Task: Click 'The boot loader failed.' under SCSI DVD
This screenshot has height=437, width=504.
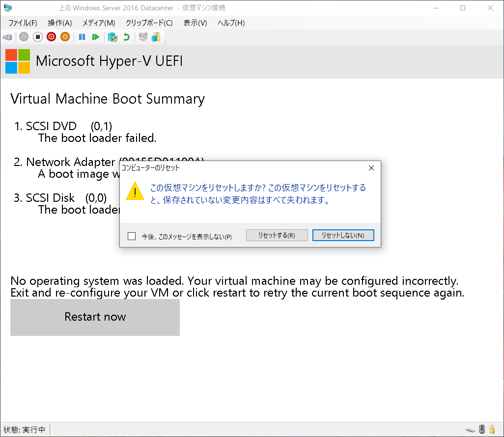Action: pos(97,138)
